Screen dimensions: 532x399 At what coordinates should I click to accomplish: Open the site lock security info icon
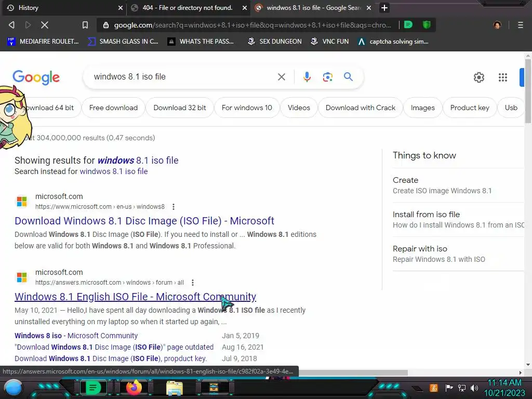106,25
